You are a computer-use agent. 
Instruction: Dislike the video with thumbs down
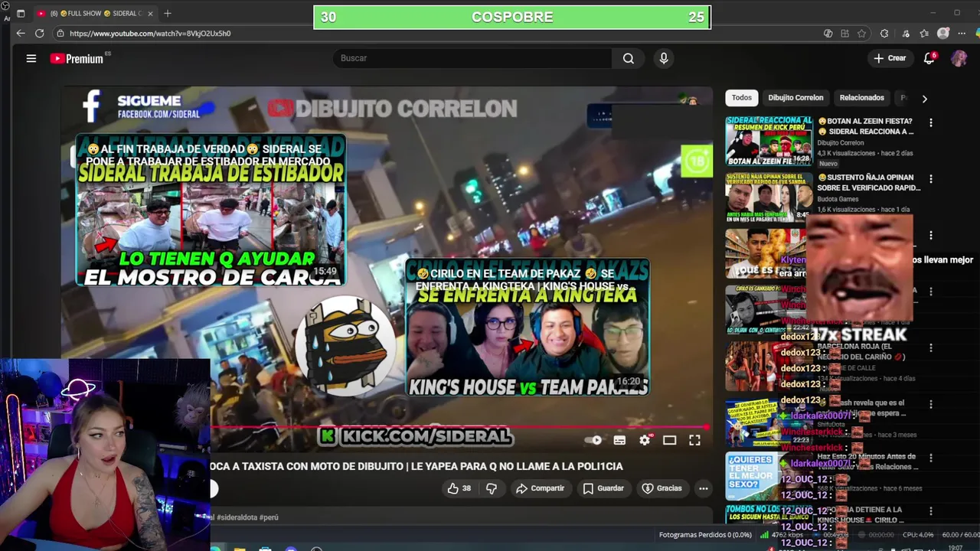(492, 488)
